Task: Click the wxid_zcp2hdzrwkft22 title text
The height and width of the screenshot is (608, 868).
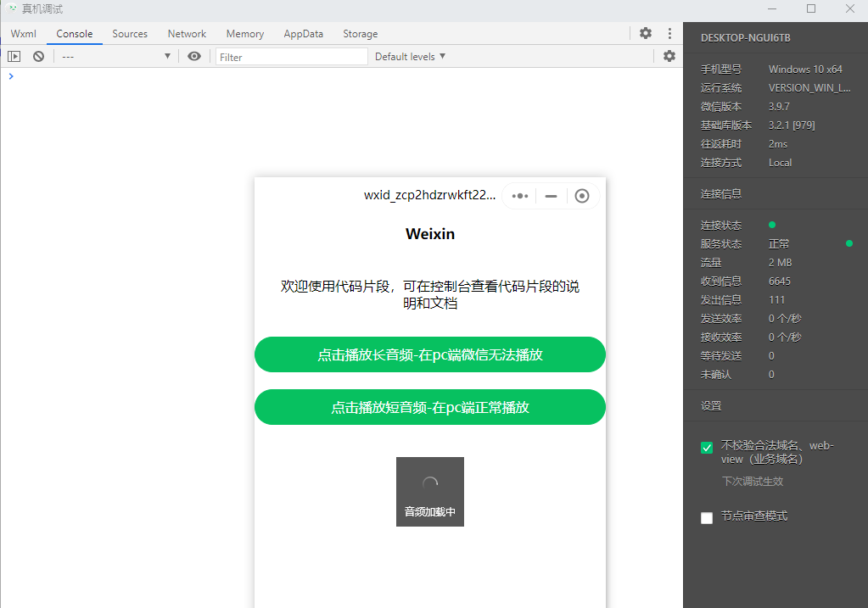Action: 429,195
